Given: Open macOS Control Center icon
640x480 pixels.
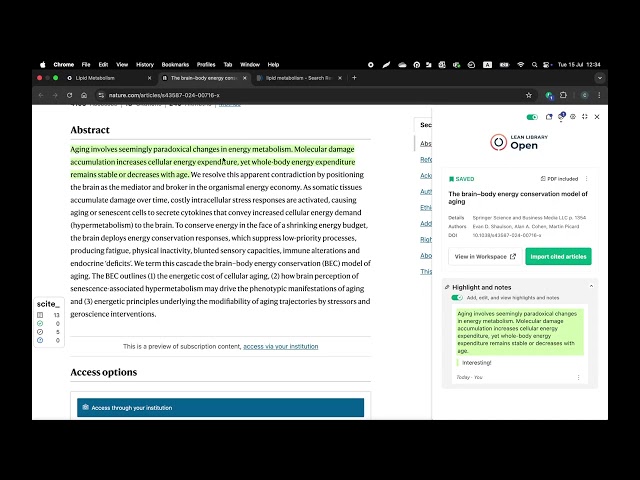Looking at the screenshot, I should (x=547, y=64).
